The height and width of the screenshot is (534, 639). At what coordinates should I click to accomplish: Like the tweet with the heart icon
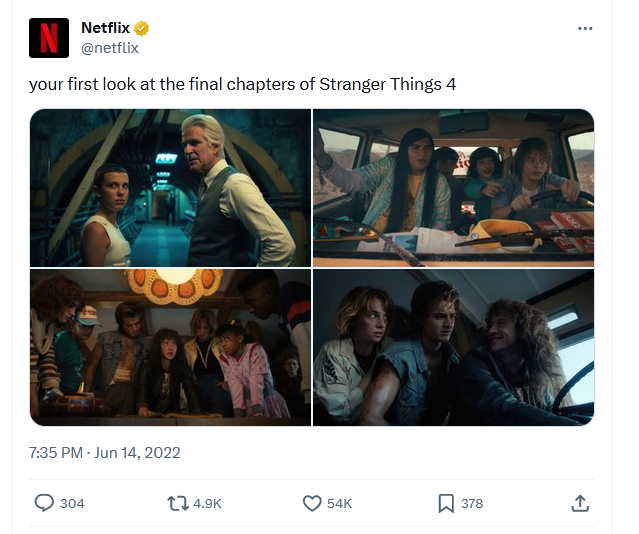click(311, 503)
